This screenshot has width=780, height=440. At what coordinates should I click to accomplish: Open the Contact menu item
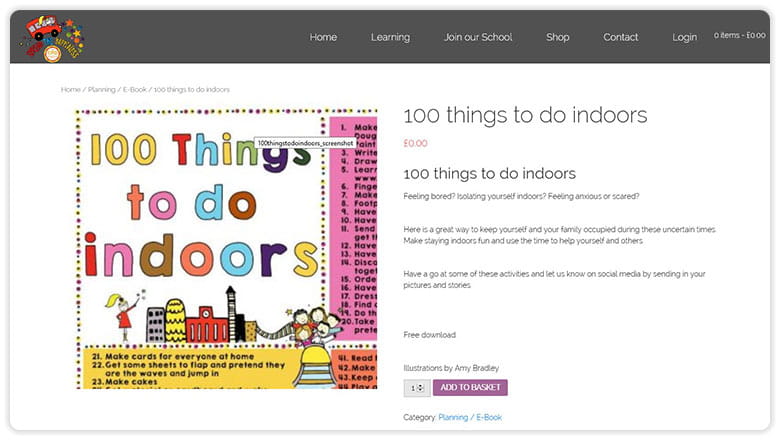[621, 37]
